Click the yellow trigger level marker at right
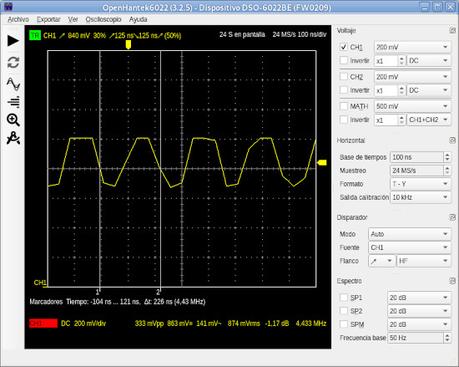Viewport: 459px width, 367px height. [x=322, y=163]
